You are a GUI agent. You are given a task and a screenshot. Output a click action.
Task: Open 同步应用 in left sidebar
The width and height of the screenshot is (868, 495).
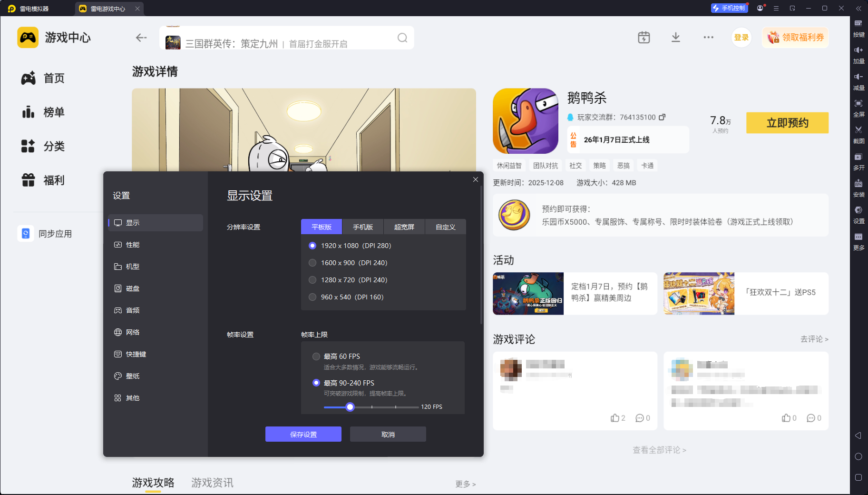click(45, 234)
